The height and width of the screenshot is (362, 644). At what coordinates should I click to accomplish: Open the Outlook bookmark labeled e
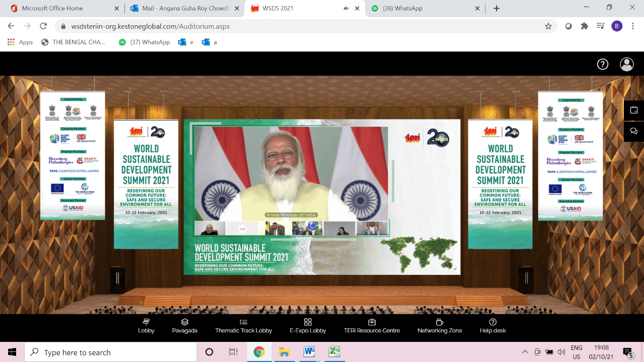pos(186,42)
